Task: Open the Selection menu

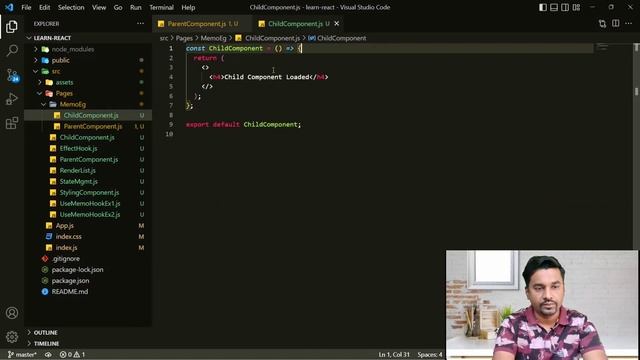Action: tap(71, 7)
